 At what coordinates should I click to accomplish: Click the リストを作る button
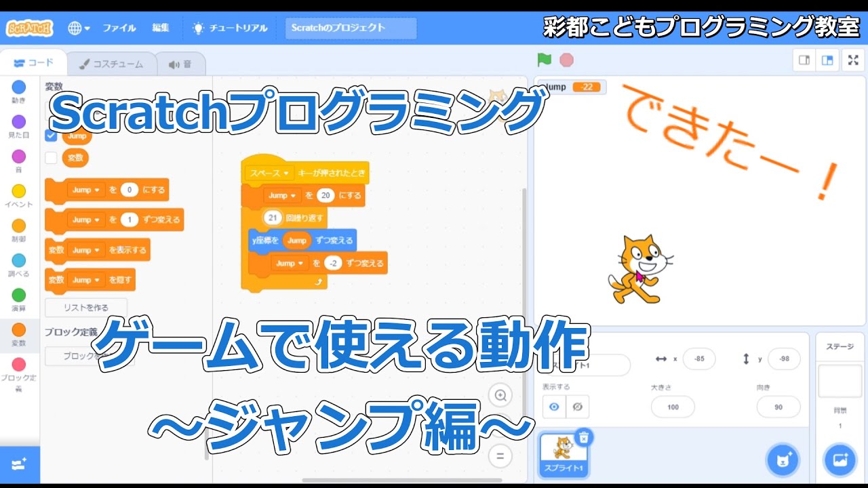(86, 308)
